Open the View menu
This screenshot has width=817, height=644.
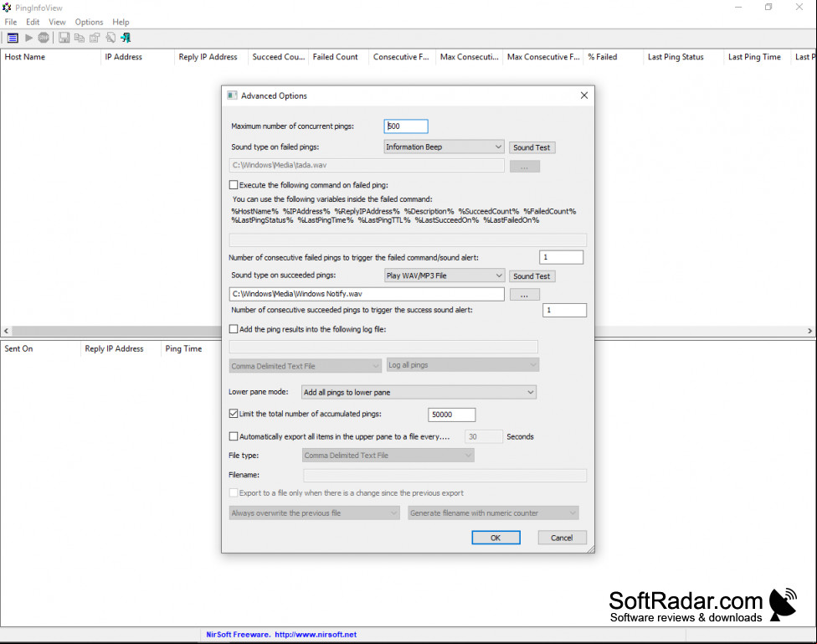57,22
